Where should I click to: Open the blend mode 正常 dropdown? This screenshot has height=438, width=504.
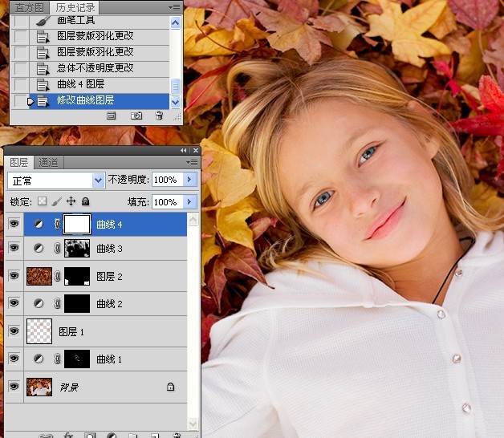point(56,180)
